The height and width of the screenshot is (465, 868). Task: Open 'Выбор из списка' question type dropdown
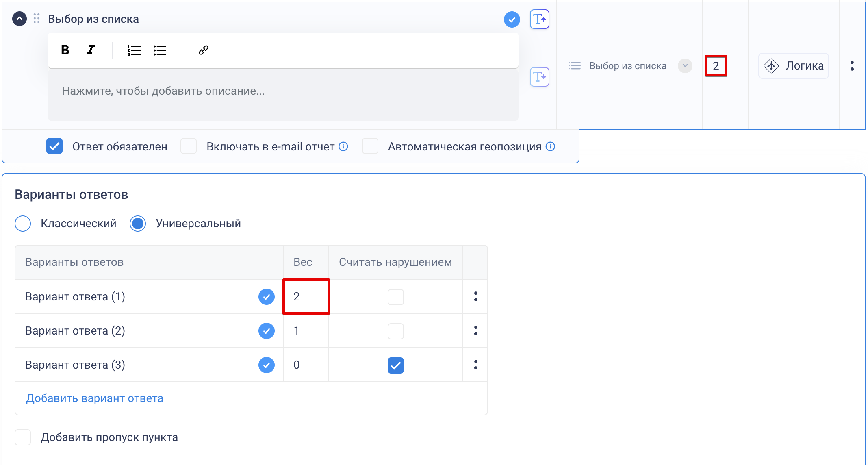click(685, 66)
